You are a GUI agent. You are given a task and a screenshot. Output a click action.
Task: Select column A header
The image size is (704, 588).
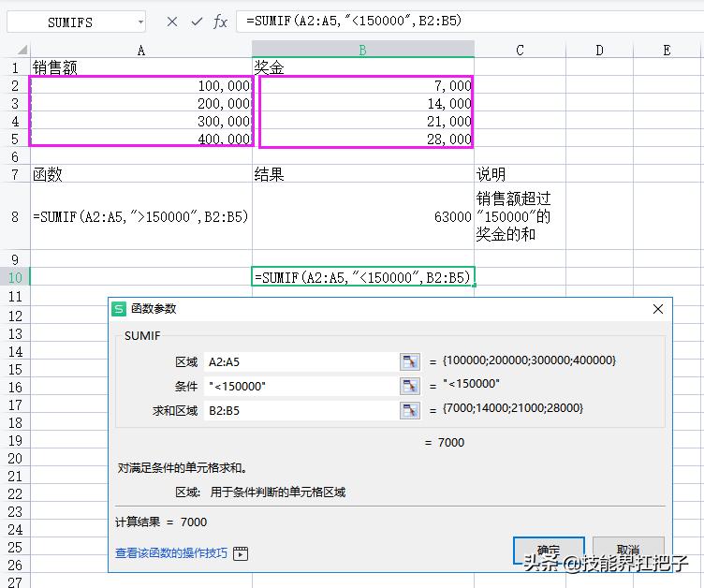pos(141,50)
